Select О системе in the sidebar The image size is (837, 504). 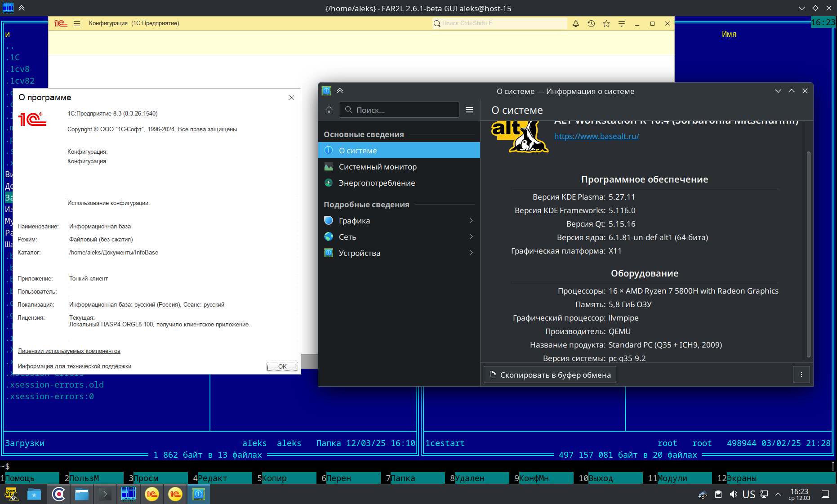click(399, 151)
